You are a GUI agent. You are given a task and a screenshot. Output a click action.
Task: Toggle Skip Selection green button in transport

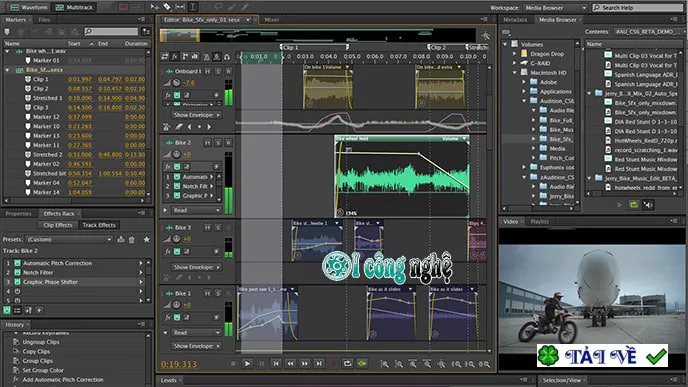coord(362,363)
